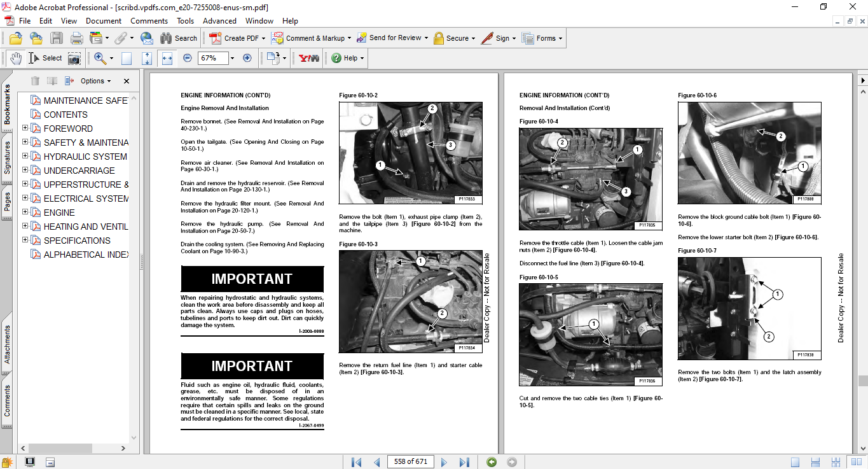
Task: Open the Attachments side tab
Action: click(x=7, y=344)
